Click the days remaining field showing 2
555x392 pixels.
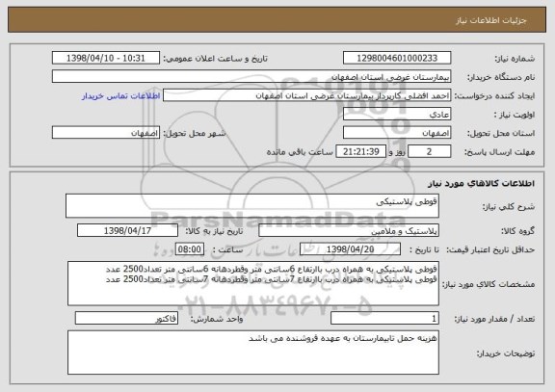(430, 152)
